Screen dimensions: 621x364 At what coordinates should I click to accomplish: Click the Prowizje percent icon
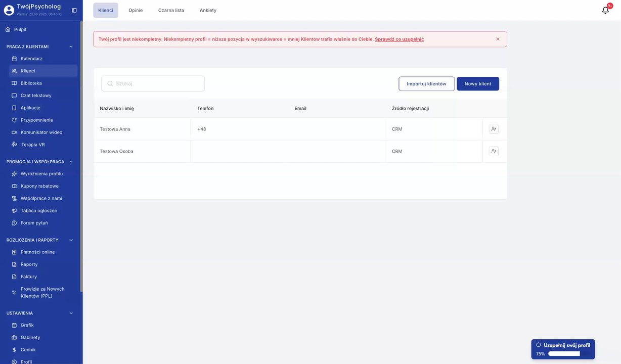[14, 292]
